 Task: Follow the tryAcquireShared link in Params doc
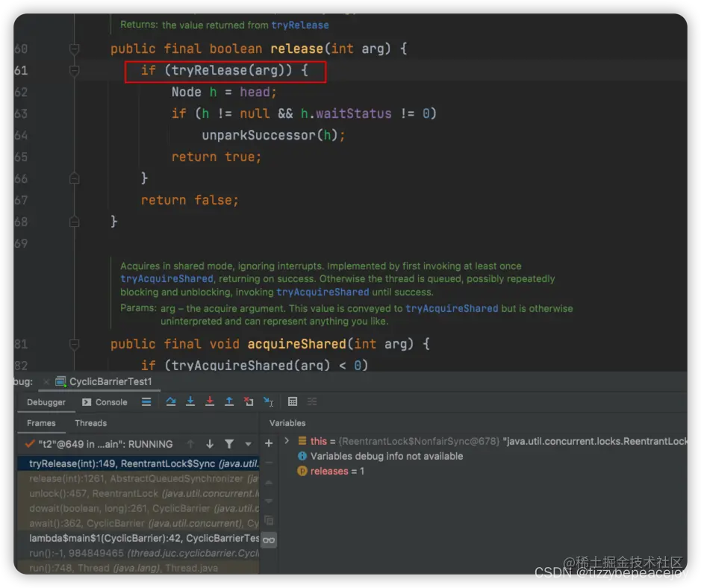[x=452, y=308]
